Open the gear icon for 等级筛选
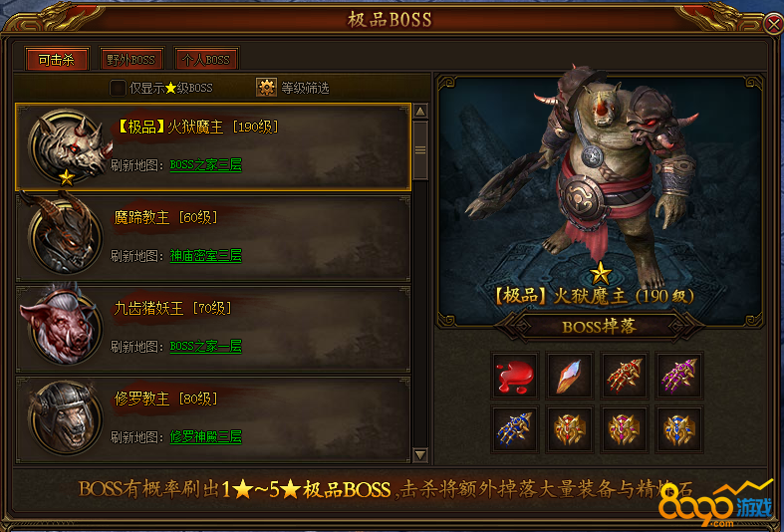Image resolution: width=784 pixels, height=532 pixels. point(267,88)
